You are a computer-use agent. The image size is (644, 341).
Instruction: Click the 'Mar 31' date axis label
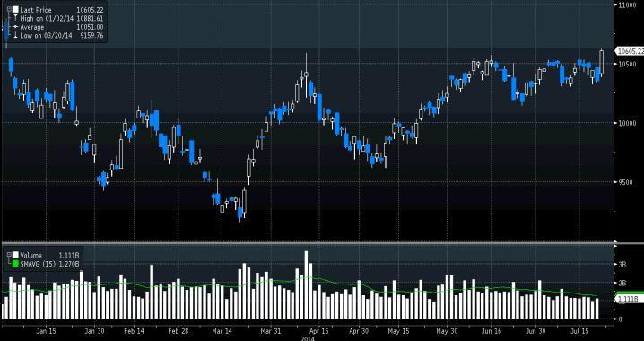click(271, 331)
